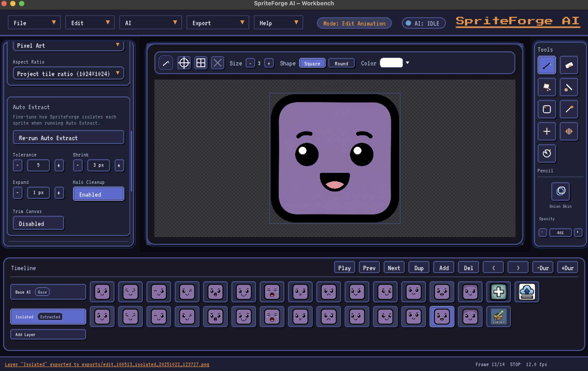This screenshot has height=371, width=588.
Task: Toggle Halo Cleanup Enabled button
Action: pos(98,194)
